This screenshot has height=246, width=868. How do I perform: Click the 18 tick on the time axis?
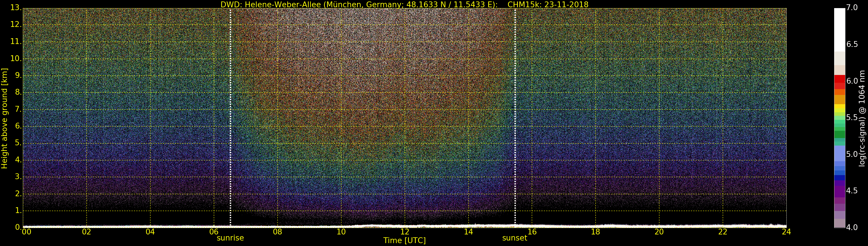(x=595, y=232)
